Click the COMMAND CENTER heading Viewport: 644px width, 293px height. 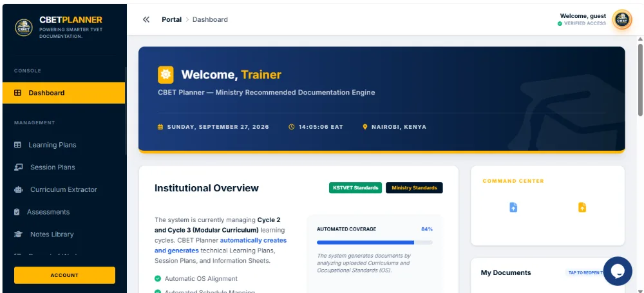[513, 181]
